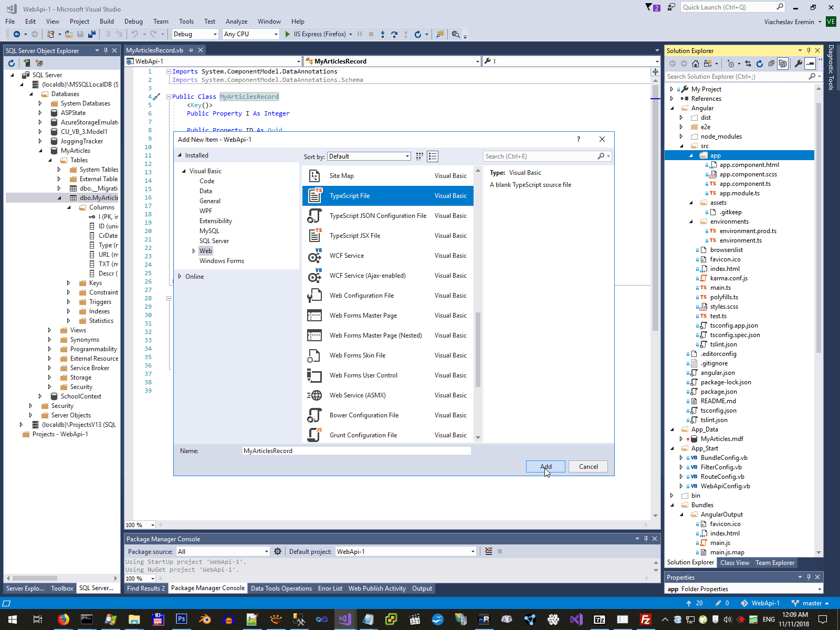Toggle Show All Files in Solution Explorer
Screen dimensions: 840x630
coord(783,64)
